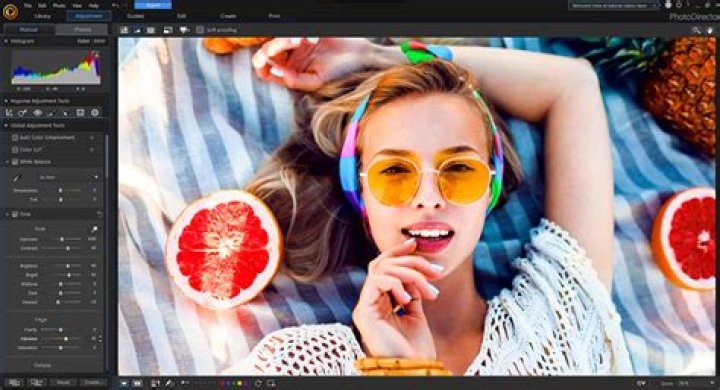Switch to the Edit module tab

point(182,16)
